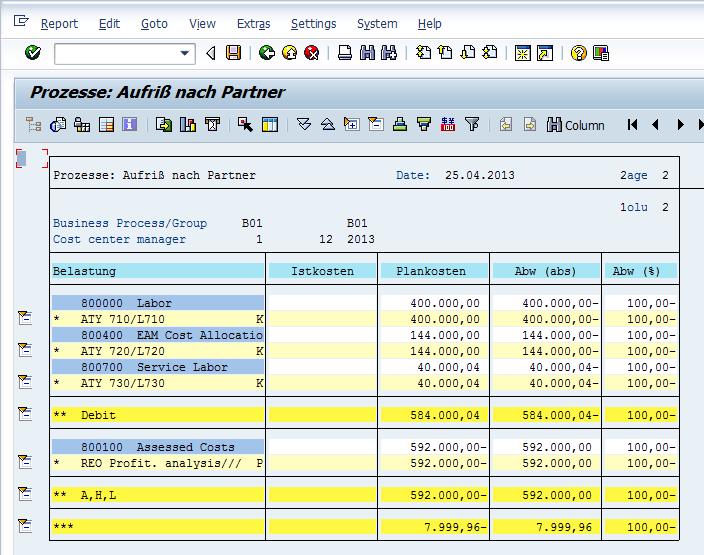Click the green Back arrow icon
This screenshot has width=704, height=555.
267,53
